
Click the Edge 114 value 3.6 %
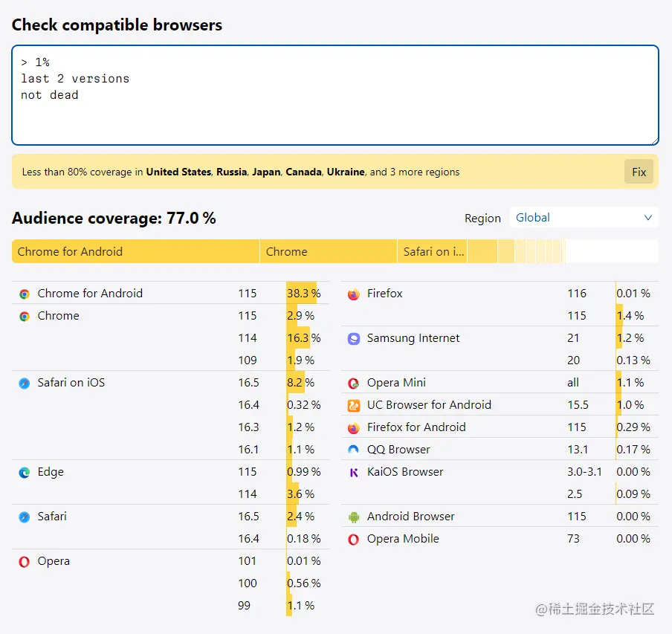[300, 494]
